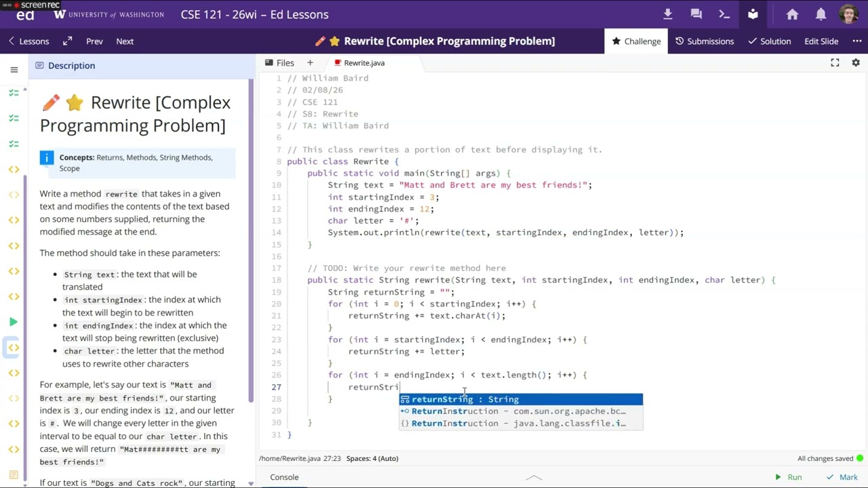This screenshot has width=868, height=488.
Task: Run the code with Run button
Action: point(788,477)
